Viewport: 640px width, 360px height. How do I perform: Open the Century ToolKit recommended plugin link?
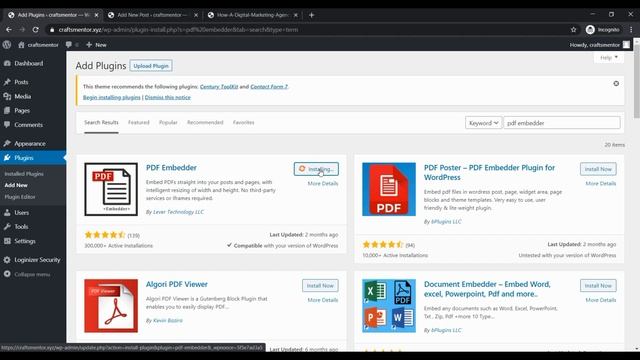pos(219,87)
